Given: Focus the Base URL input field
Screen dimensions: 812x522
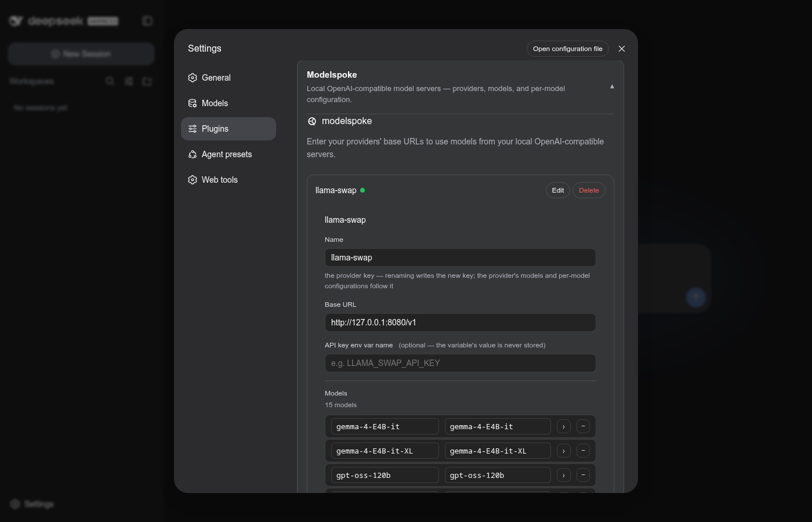Looking at the screenshot, I should coord(461,322).
